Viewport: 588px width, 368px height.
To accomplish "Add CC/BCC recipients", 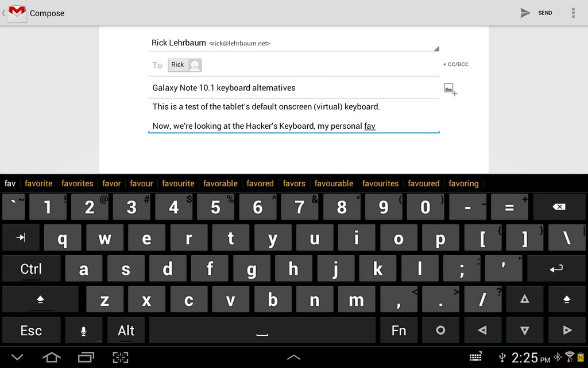I will (x=455, y=64).
